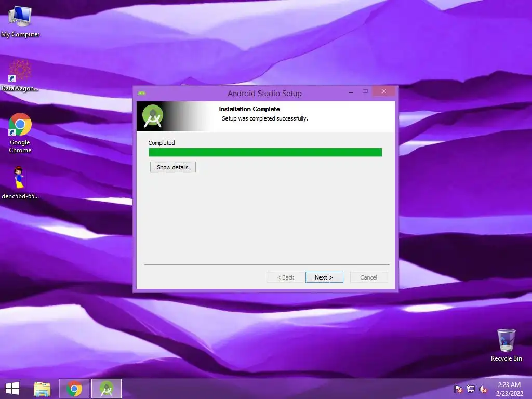Open the My Computer desktop icon
532x399 pixels.
click(x=20, y=21)
